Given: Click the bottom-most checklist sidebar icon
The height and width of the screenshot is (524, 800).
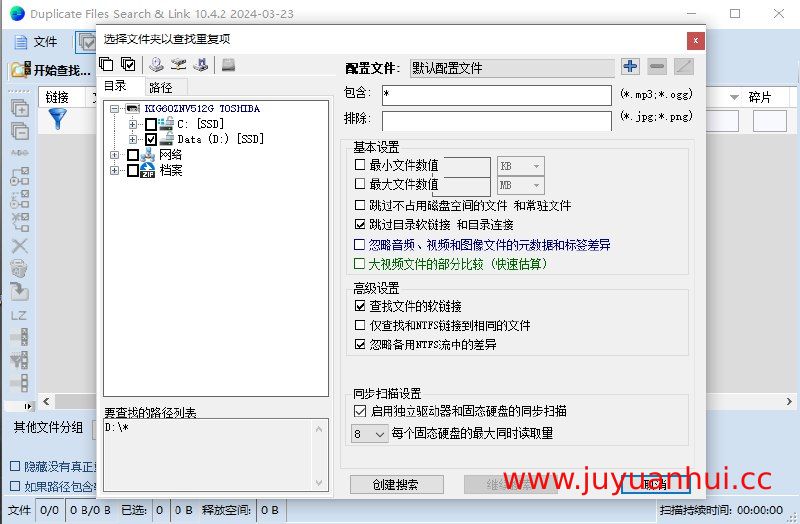Looking at the screenshot, I should [19, 383].
